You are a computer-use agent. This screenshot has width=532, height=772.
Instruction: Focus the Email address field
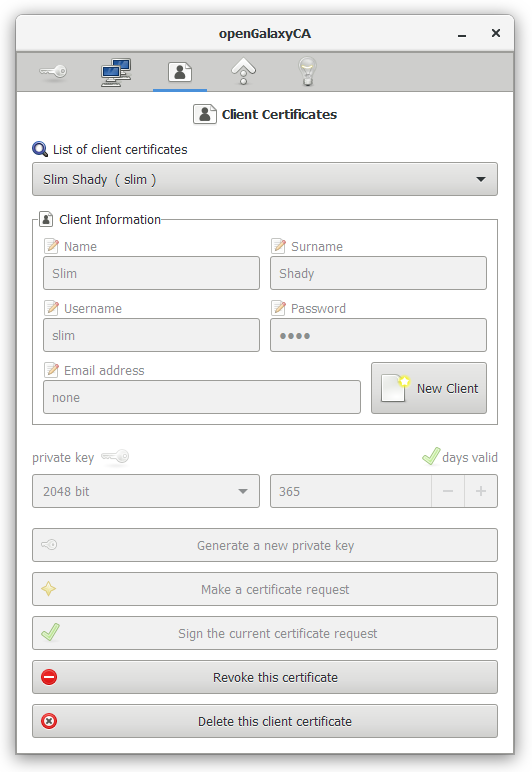[x=202, y=397]
